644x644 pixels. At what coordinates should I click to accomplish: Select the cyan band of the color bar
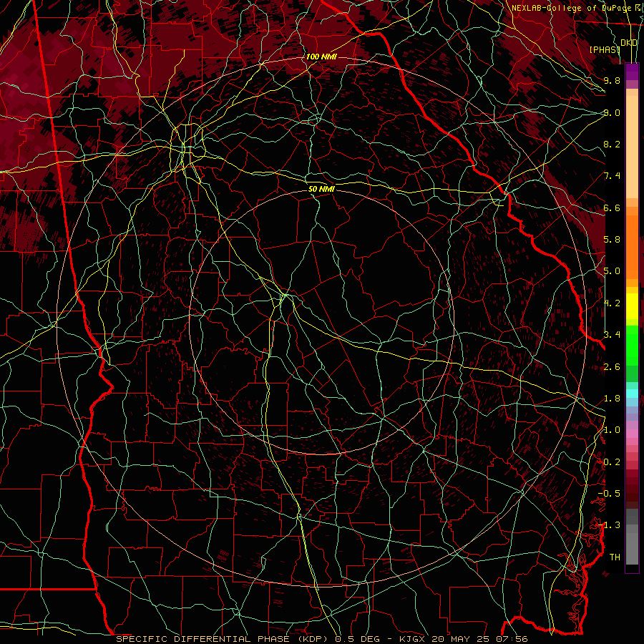coord(632,394)
